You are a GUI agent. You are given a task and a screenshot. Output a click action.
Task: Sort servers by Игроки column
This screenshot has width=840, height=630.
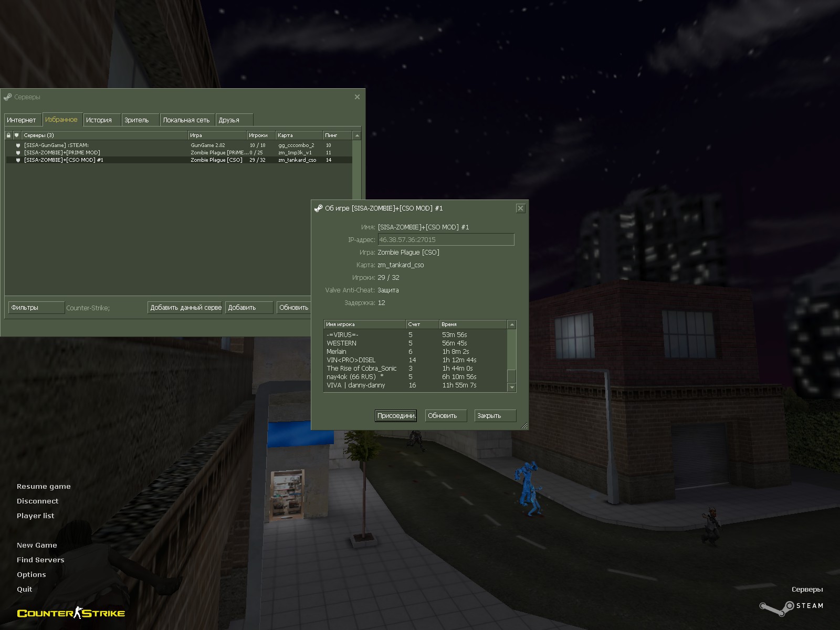(x=260, y=135)
